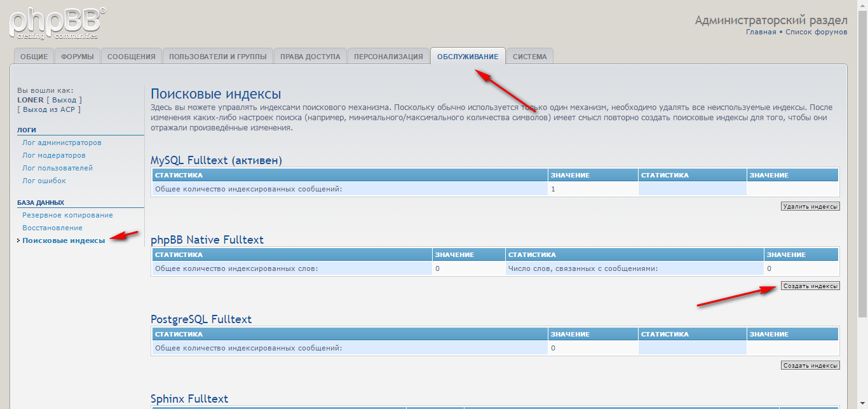Open Лог модераторов in sidebar
The width and height of the screenshot is (868, 409).
54,155
